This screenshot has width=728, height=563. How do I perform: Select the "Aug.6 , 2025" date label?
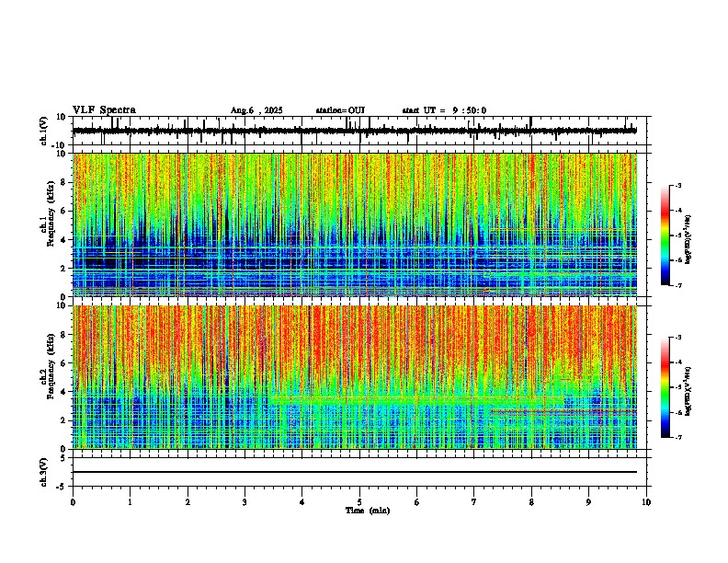[256, 110]
